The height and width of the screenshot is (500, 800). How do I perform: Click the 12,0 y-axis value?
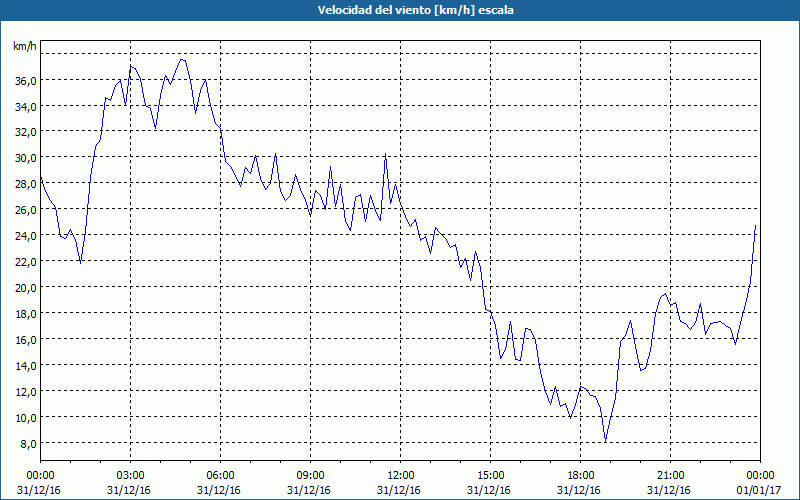click(26, 392)
